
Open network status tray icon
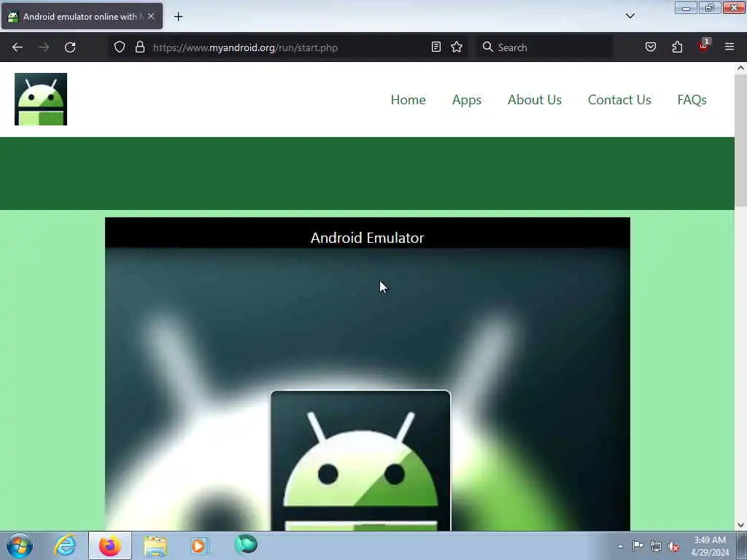coord(656,546)
